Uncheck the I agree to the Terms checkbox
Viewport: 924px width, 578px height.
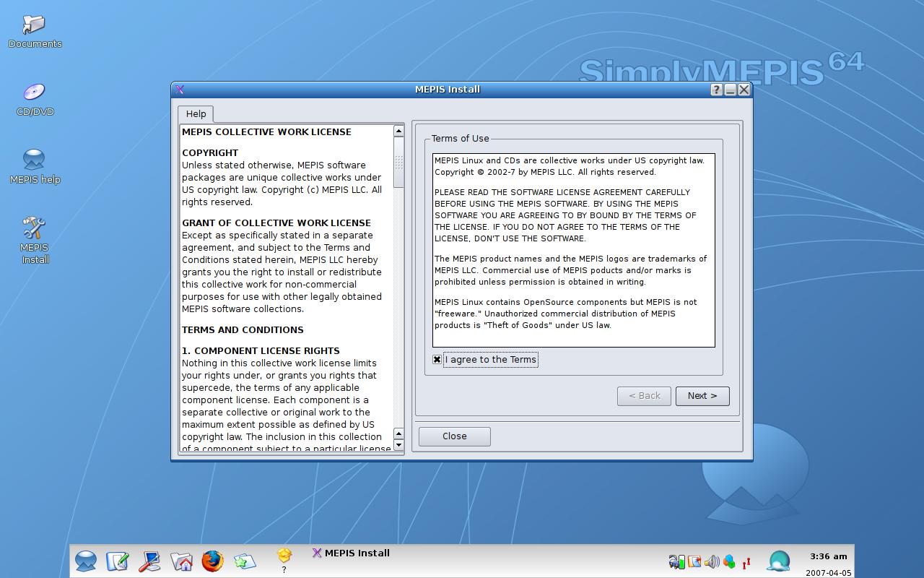[437, 359]
